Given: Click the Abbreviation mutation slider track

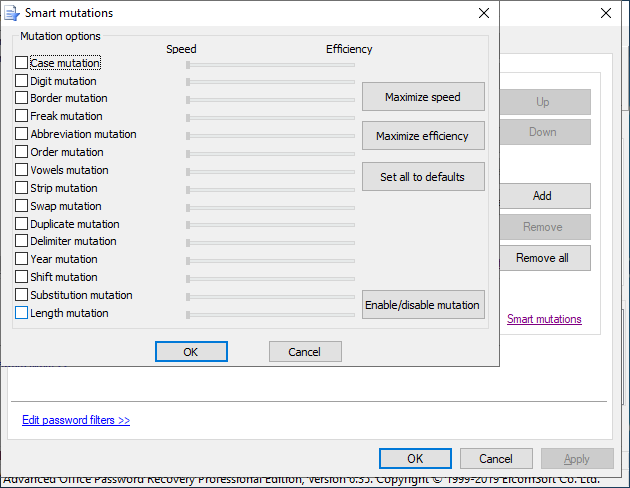Looking at the screenshot, I should tap(270, 135).
